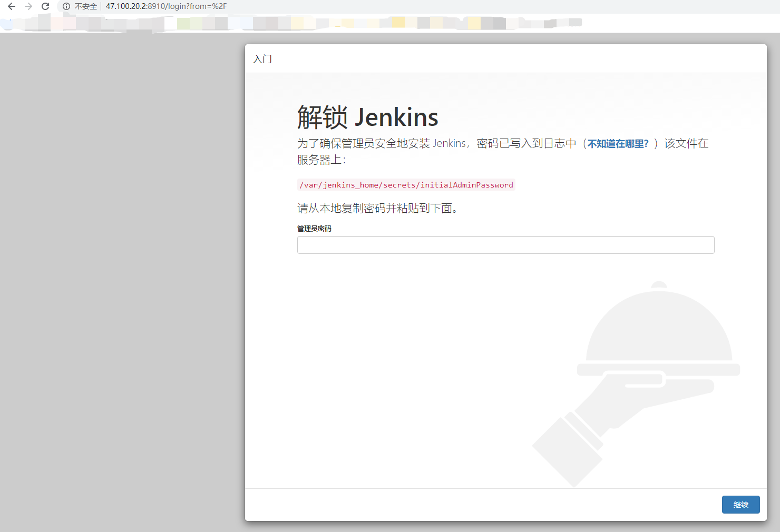The width and height of the screenshot is (780, 532).
Task: Go back using the browser back arrow
Action: pos(12,6)
